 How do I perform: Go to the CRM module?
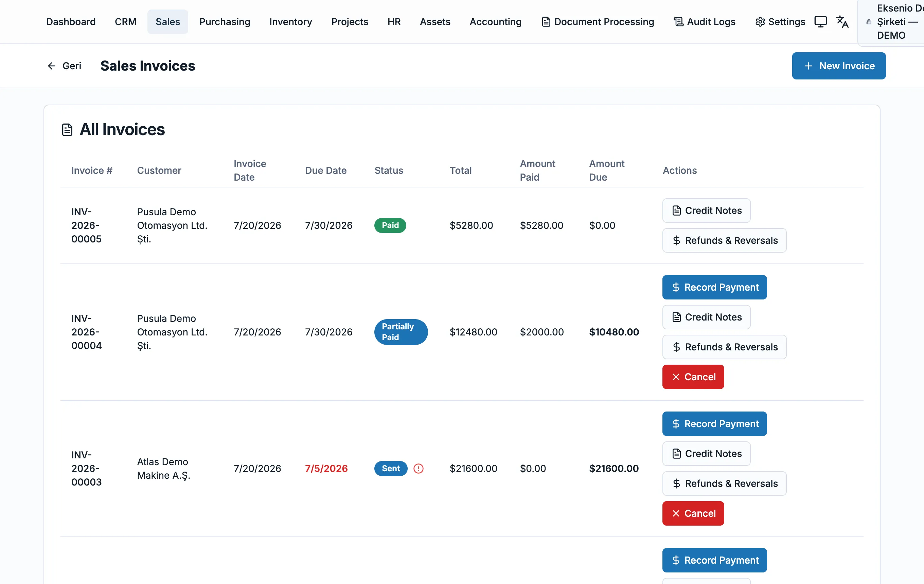pyautogui.click(x=125, y=22)
